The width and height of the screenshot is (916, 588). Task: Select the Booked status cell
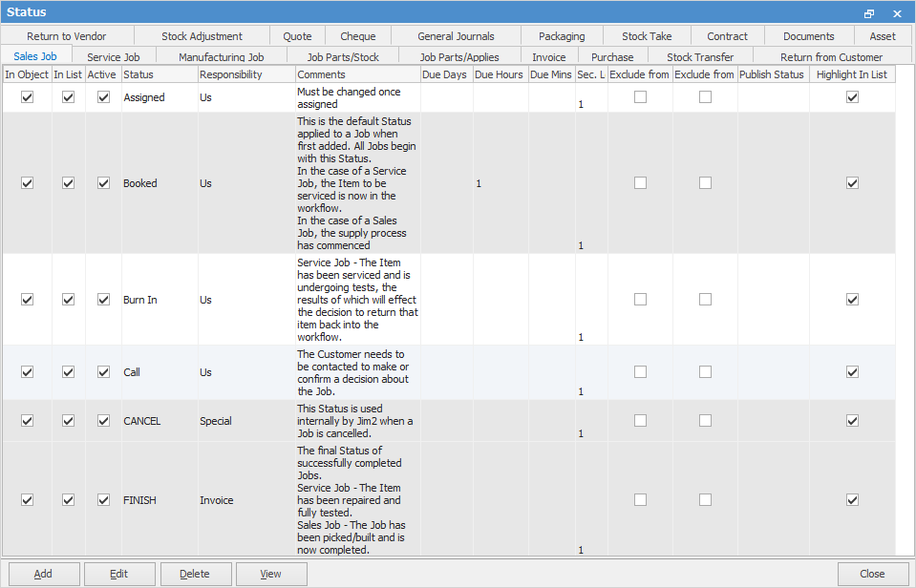point(160,182)
